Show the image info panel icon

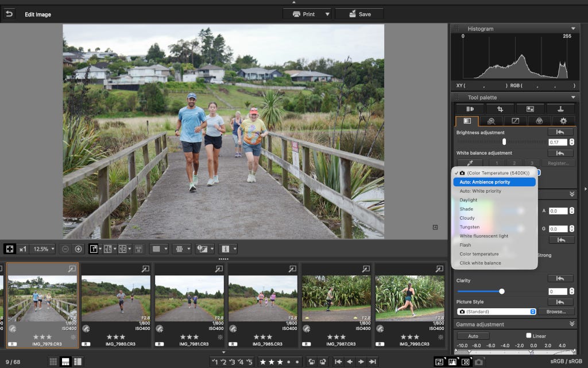click(225, 249)
